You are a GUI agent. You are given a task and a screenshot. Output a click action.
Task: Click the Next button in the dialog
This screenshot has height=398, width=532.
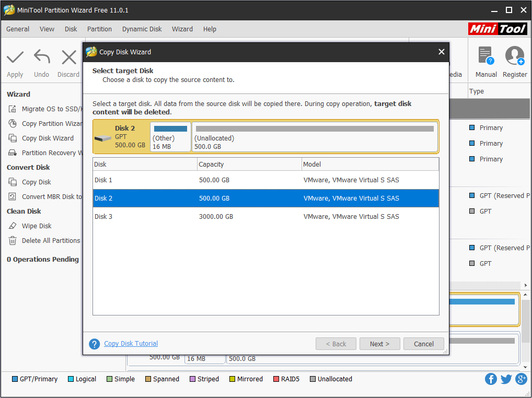pyautogui.click(x=379, y=344)
